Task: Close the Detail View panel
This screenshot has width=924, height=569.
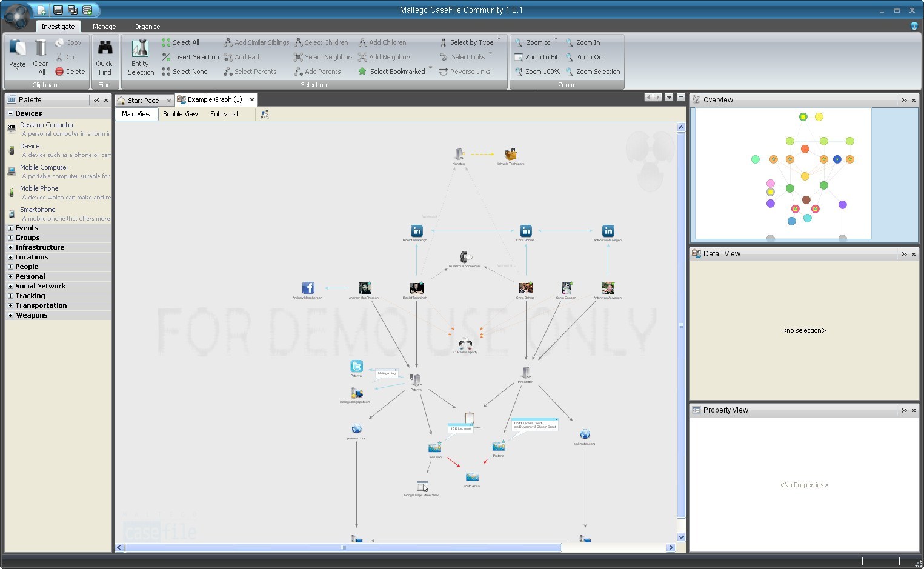Action: (914, 254)
